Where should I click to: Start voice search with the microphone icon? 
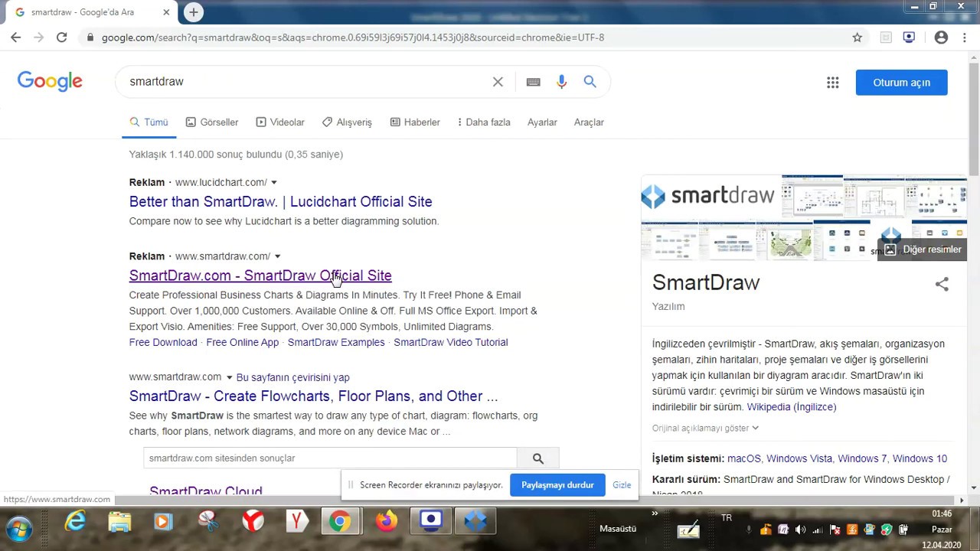[x=562, y=82]
